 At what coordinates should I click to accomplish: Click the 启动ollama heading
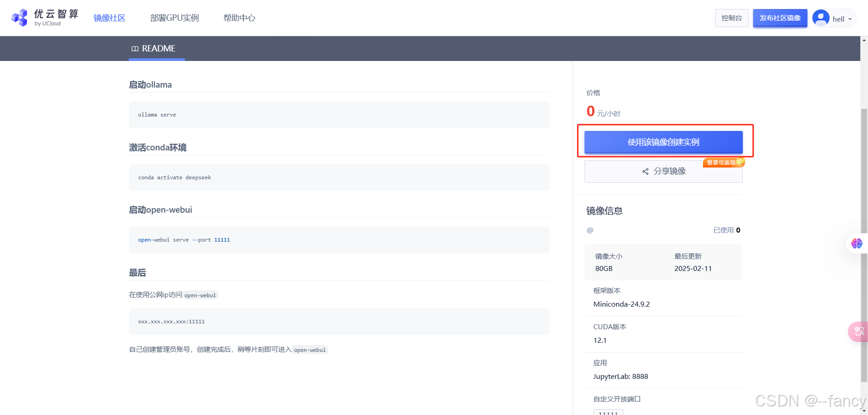pos(150,85)
